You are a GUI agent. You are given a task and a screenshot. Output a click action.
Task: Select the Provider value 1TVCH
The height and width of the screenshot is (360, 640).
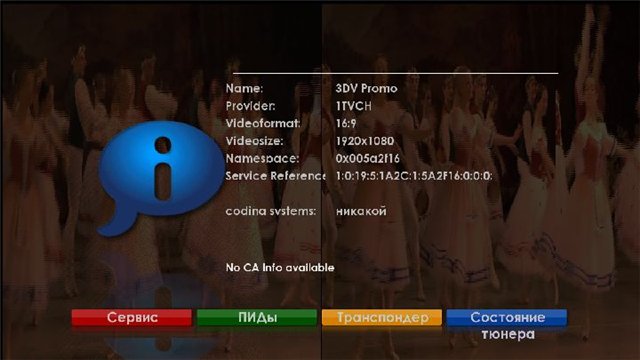click(353, 106)
